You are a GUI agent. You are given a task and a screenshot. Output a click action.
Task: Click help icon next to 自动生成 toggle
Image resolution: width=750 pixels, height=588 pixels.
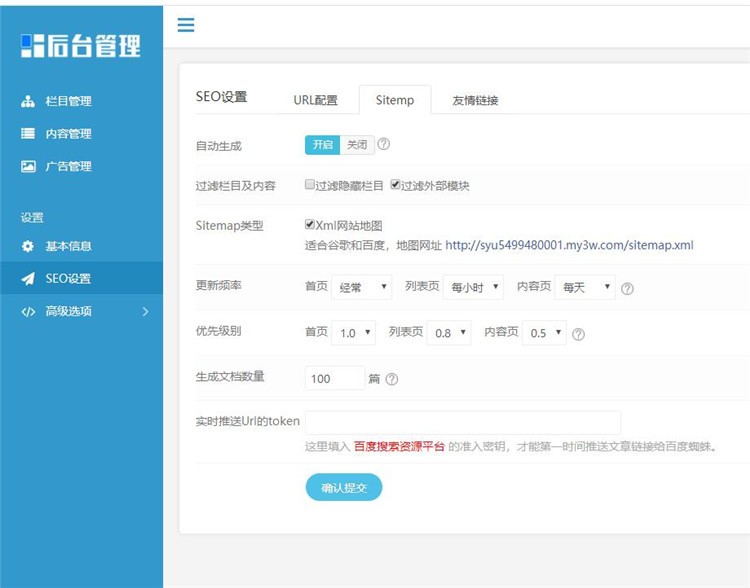click(384, 145)
